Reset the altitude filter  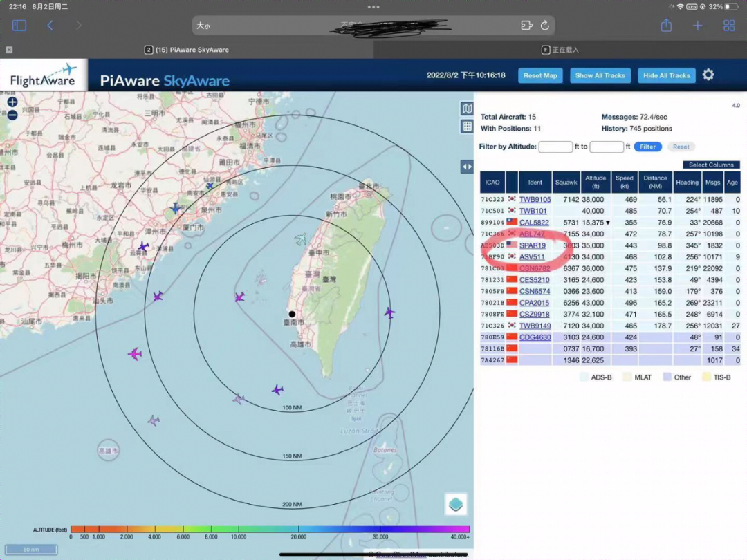(x=681, y=147)
